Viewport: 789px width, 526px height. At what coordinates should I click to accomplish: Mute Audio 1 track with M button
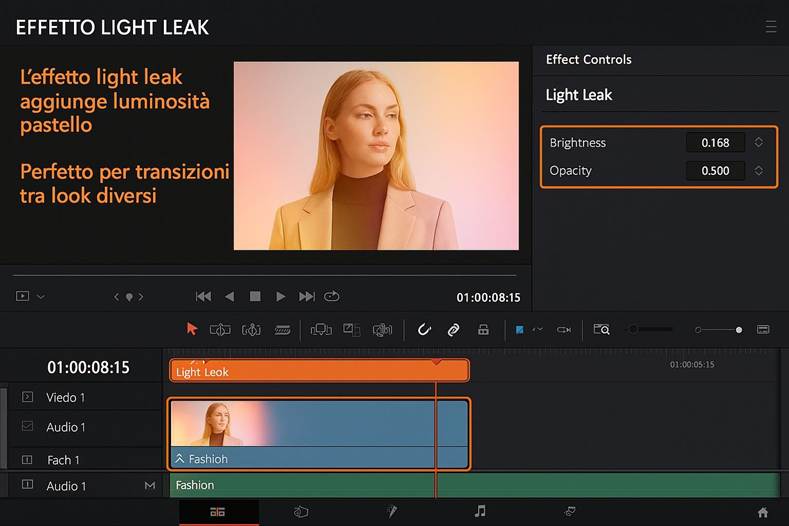click(150, 486)
